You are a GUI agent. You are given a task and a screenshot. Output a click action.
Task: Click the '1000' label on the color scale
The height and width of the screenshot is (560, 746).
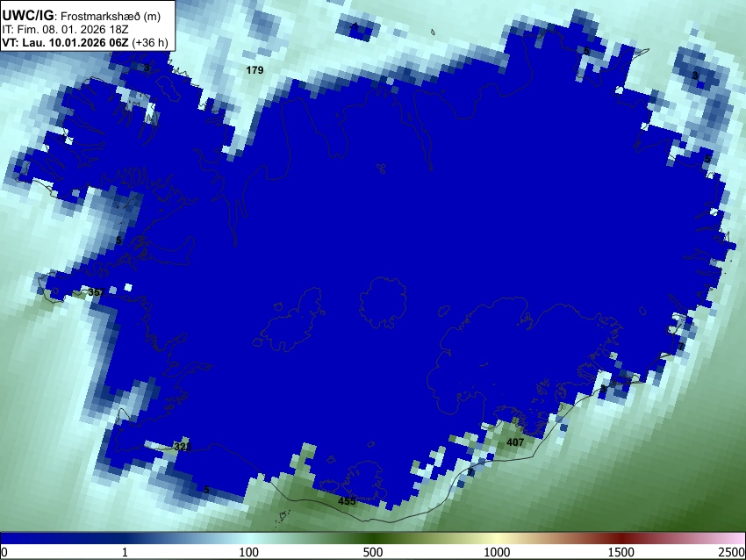tap(497, 552)
